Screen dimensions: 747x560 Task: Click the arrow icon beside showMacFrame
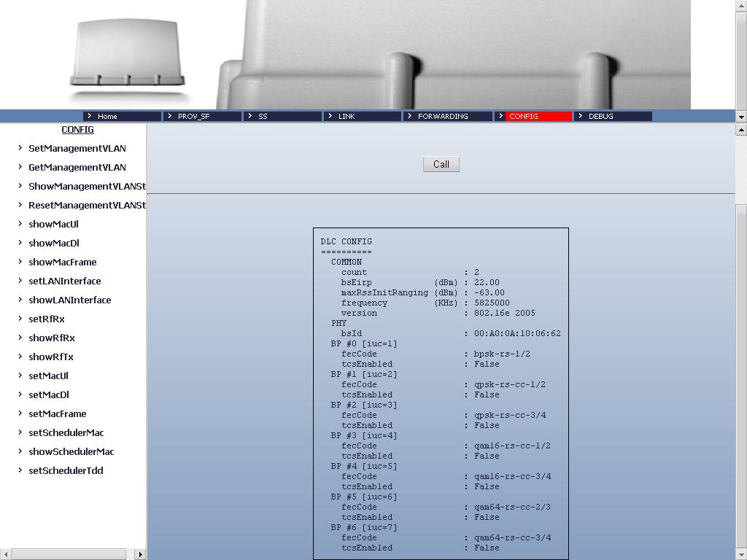click(x=20, y=262)
